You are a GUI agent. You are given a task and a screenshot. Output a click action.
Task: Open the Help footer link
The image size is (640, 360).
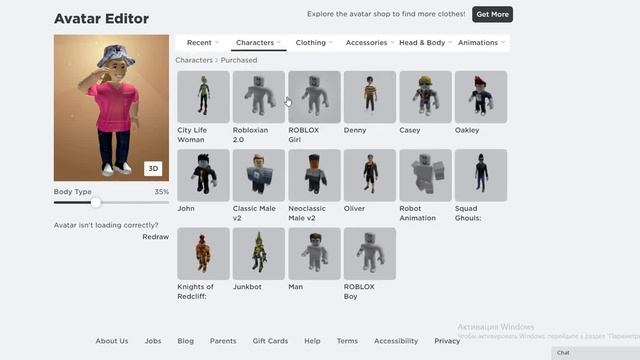tap(312, 341)
